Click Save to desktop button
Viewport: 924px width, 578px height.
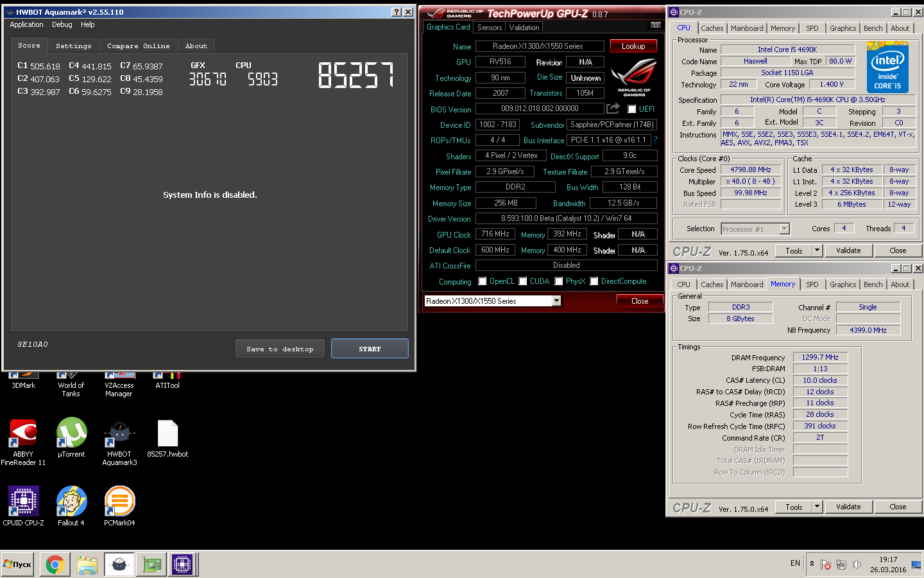point(280,349)
